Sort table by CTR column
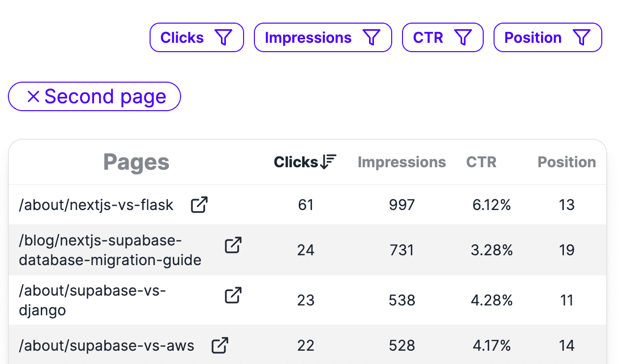This screenshot has height=364, width=620. tap(481, 162)
